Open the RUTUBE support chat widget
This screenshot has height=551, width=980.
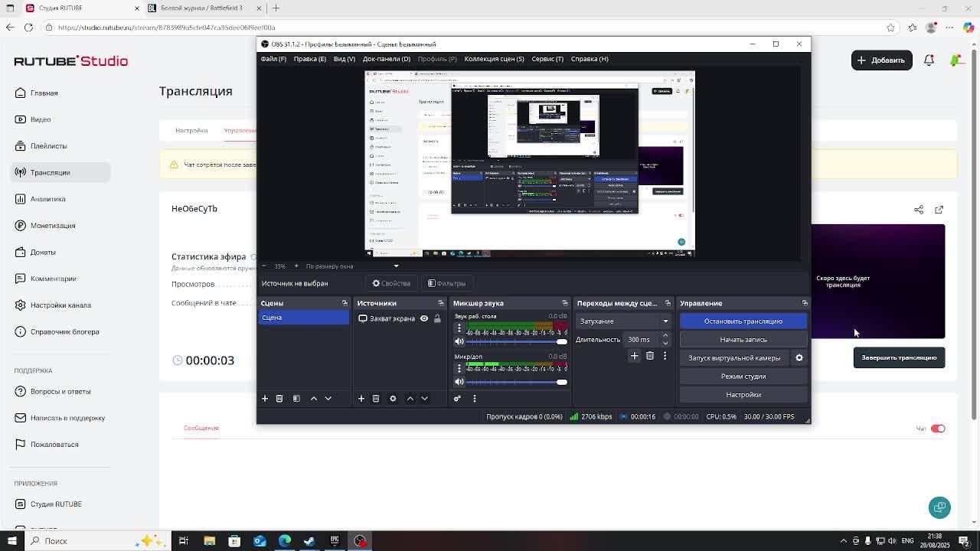tap(939, 507)
